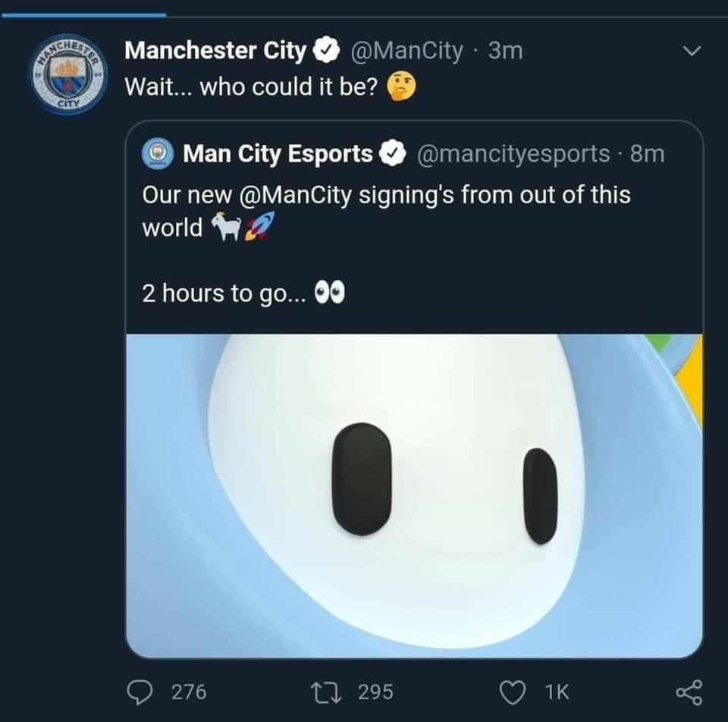Image resolution: width=728 pixels, height=722 pixels.
Task: Click the blue progress bar at top
Action: click(x=83, y=14)
